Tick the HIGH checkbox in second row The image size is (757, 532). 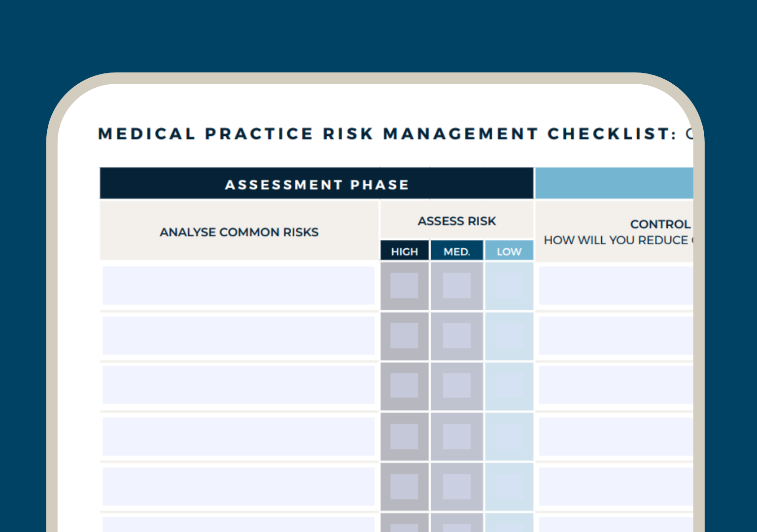pos(404,336)
